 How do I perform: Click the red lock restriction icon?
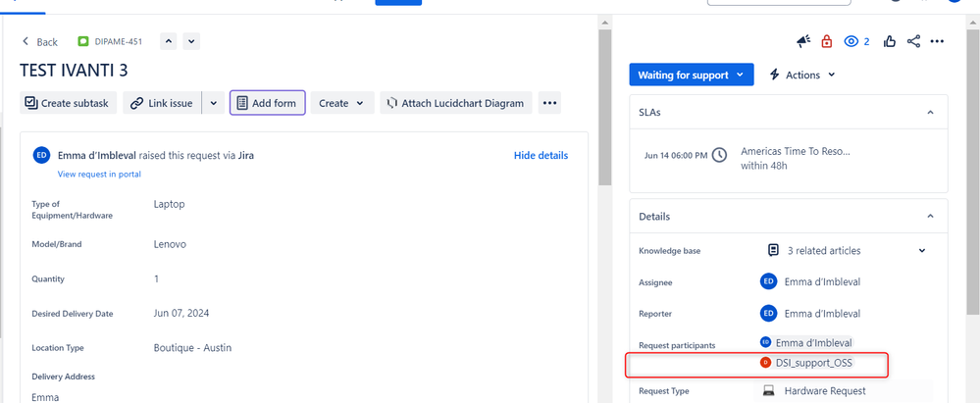pyautogui.click(x=827, y=42)
